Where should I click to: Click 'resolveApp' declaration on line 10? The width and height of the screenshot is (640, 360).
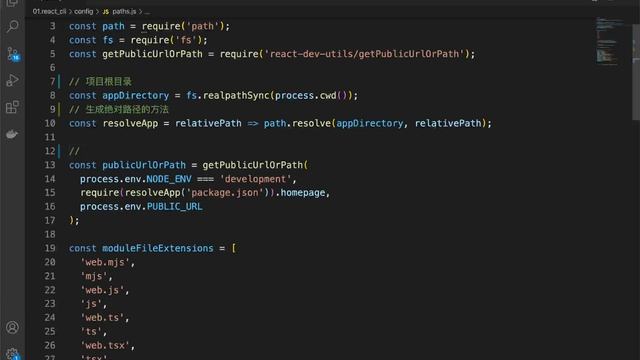pyautogui.click(x=130, y=123)
